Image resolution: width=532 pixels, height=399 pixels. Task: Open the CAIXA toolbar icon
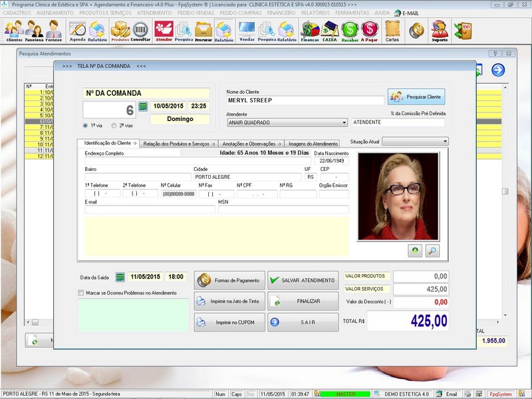click(329, 31)
